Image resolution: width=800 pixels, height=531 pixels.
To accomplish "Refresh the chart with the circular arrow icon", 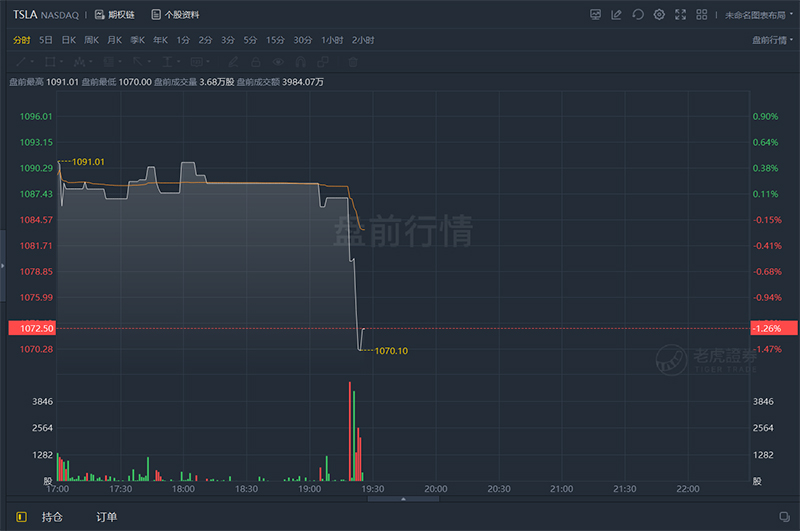I will point(638,15).
